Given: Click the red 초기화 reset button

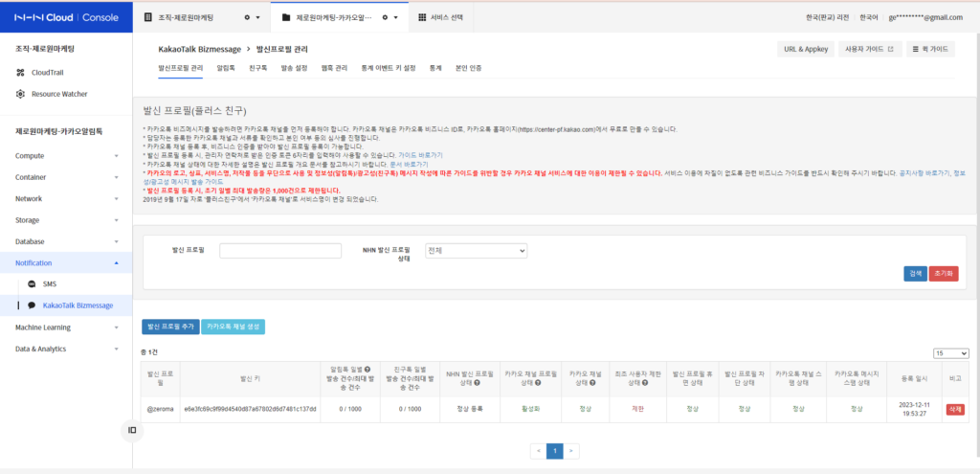Looking at the screenshot, I should (943, 274).
